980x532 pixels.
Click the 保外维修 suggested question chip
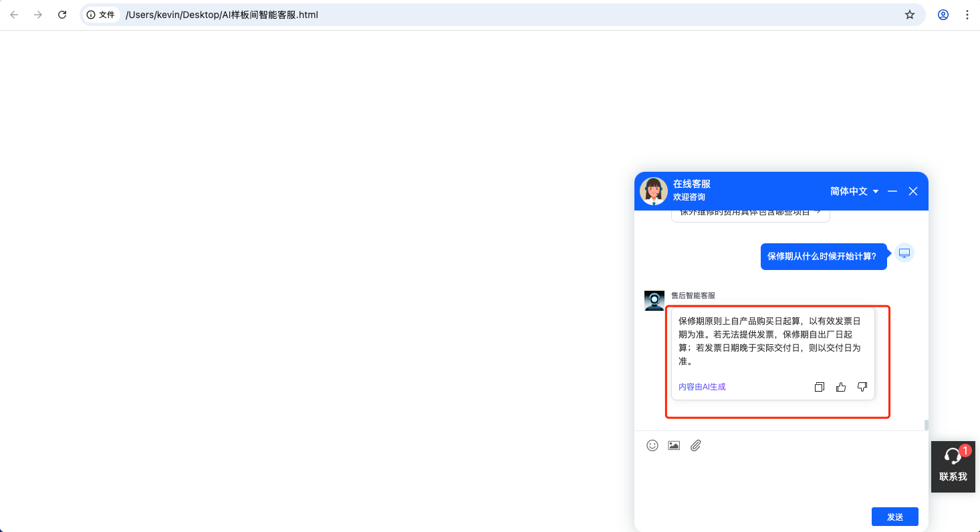750,214
